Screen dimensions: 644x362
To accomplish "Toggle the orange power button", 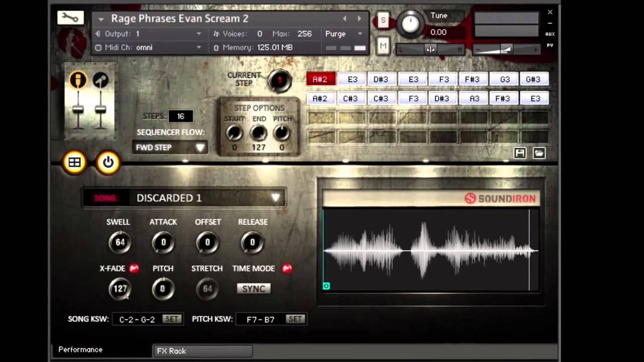I will pos(108,162).
